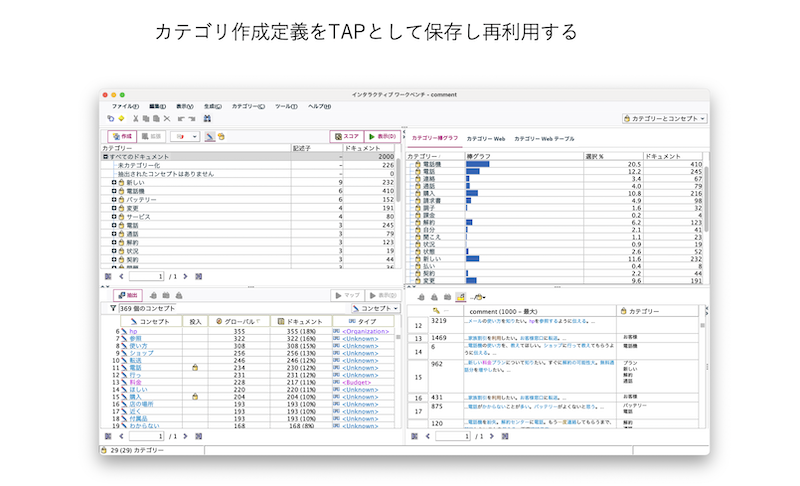Click the 作成 button
The width and height of the screenshot is (800, 486).
(x=122, y=137)
